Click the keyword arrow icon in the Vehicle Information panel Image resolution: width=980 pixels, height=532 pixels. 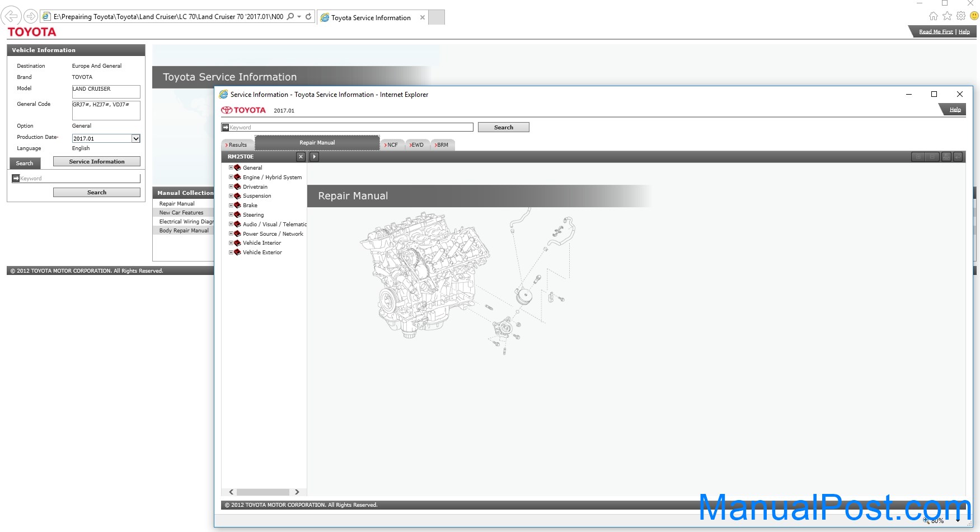coord(16,178)
